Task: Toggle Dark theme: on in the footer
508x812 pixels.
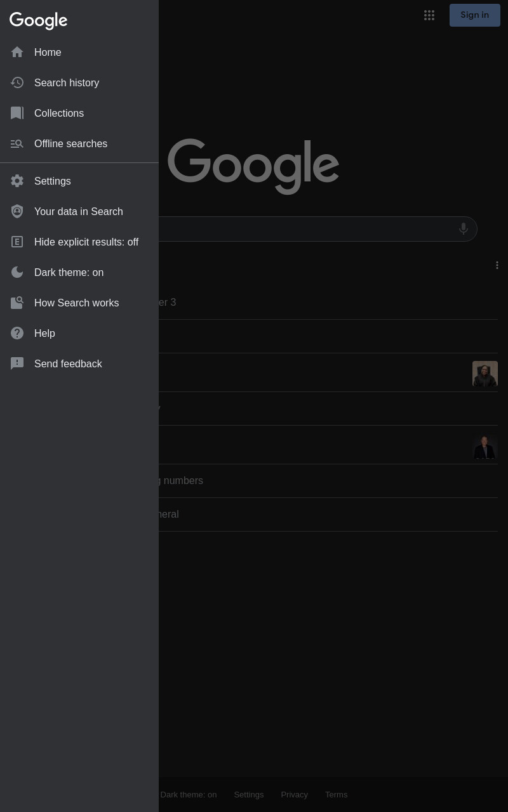Action: tap(189, 794)
